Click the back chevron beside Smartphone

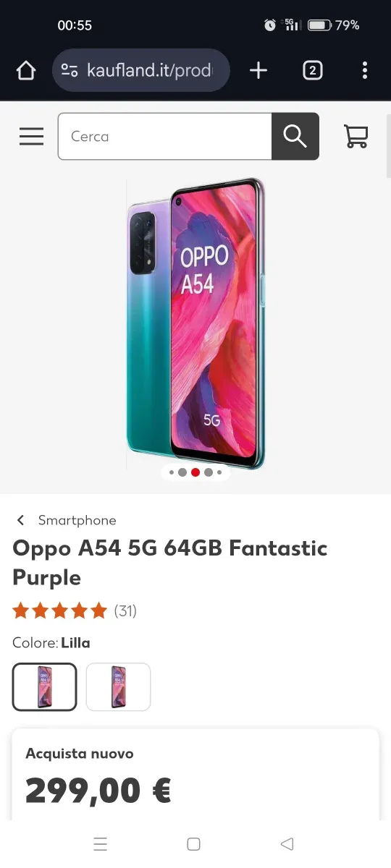21,520
